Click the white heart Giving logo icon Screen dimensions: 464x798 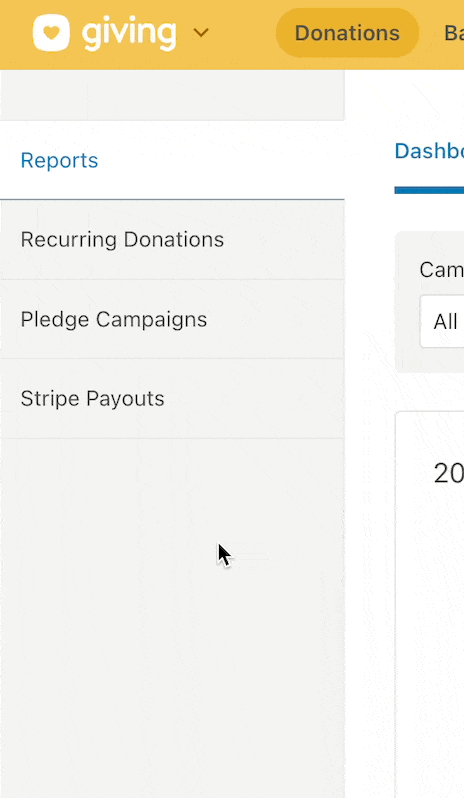coord(51,33)
